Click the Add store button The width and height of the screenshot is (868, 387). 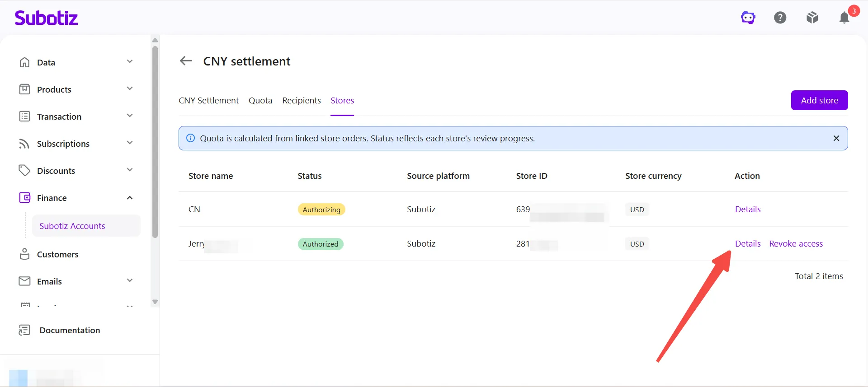pyautogui.click(x=819, y=100)
